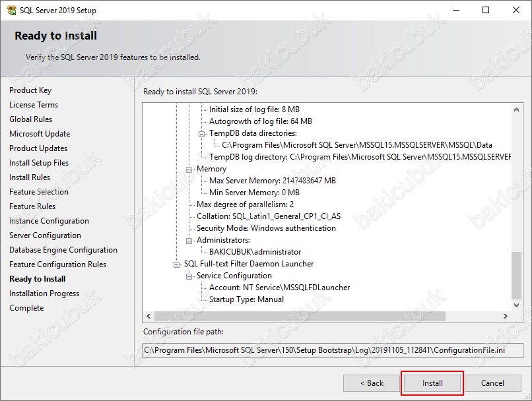Click the configuration file path field
The height and width of the screenshot is (401, 532).
(333, 350)
